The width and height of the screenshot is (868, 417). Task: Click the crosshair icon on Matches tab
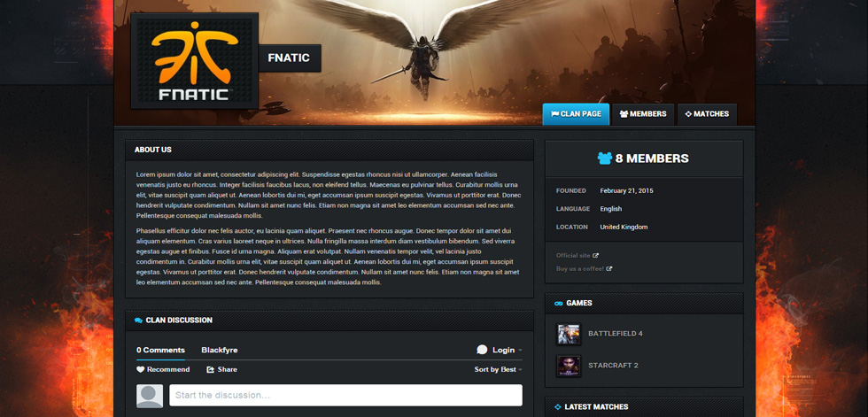pos(689,114)
